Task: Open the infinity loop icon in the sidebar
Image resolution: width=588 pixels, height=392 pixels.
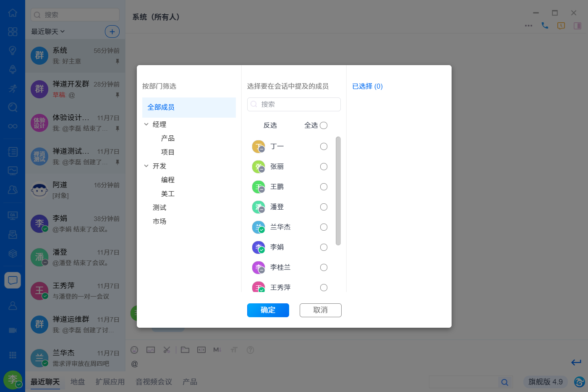Action: pos(13,126)
